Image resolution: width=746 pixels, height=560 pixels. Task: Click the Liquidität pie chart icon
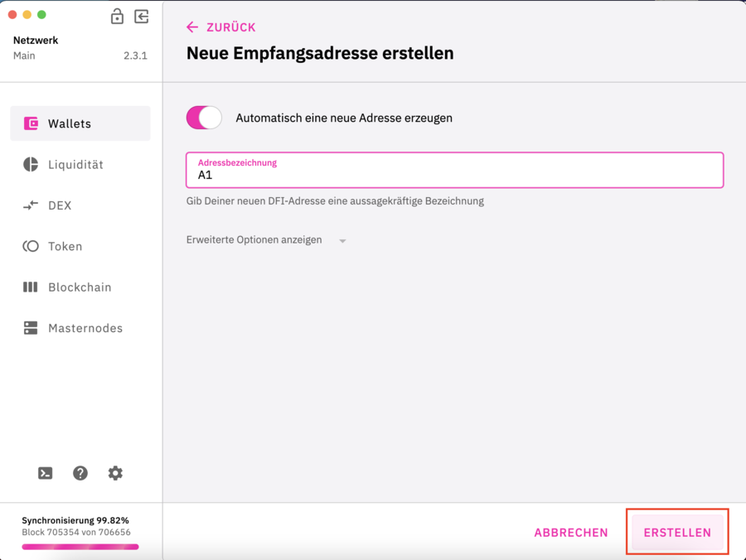31,164
